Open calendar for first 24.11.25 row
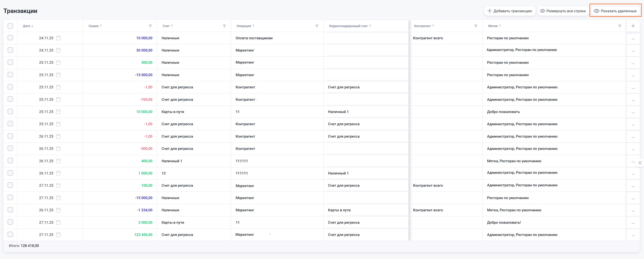The image size is (644, 259). [58, 38]
